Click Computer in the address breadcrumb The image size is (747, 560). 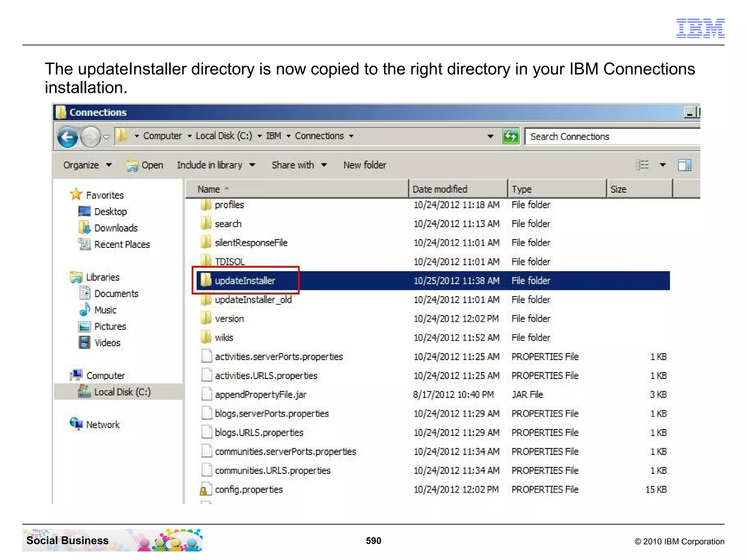click(x=162, y=136)
